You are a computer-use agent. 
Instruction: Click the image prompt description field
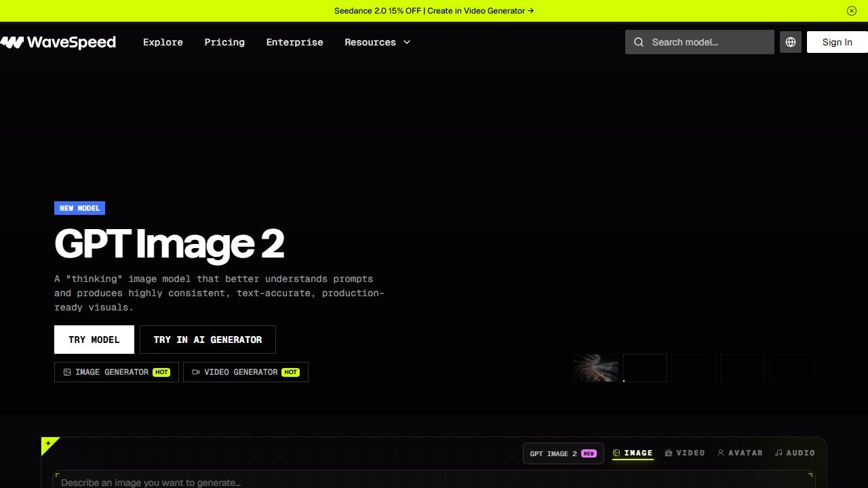(x=434, y=481)
